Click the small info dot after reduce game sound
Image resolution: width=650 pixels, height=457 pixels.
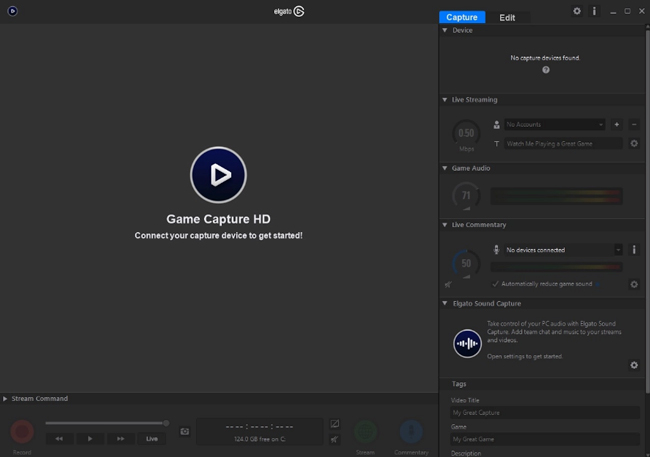tap(597, 284)
